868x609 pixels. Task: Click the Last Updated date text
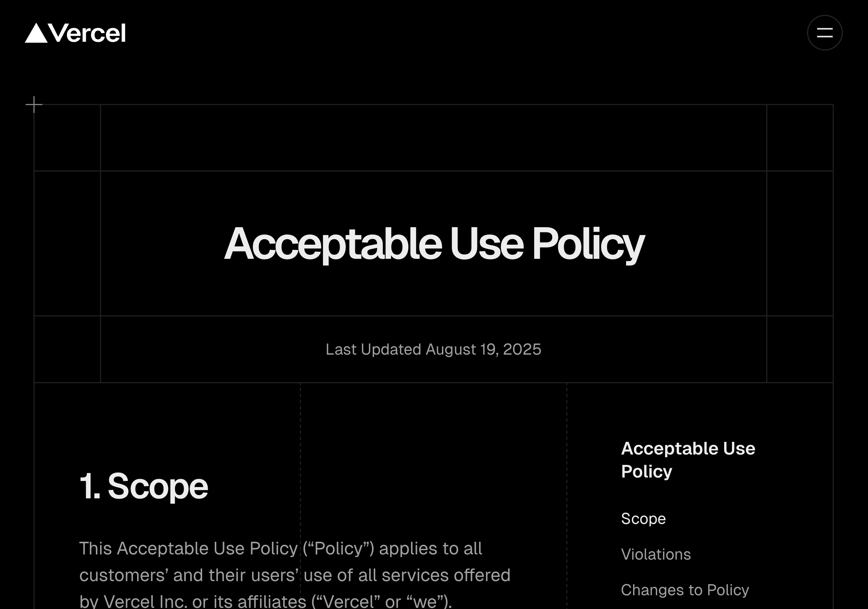tap(434, 349)
